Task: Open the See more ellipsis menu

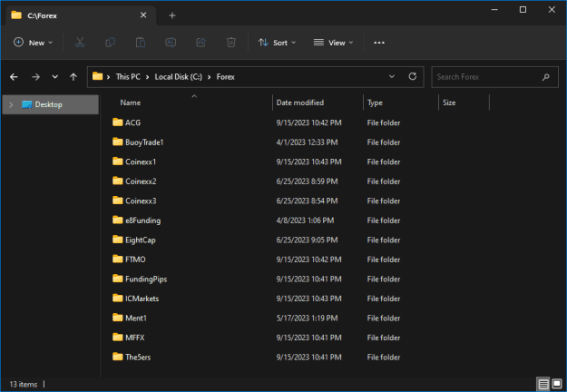Action: (379, 43)
